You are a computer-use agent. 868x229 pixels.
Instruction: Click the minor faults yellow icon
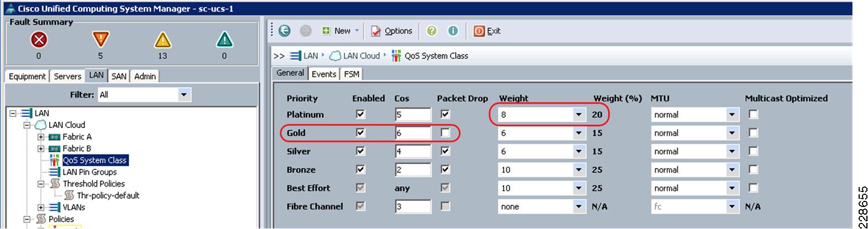[x=162, y=40]
